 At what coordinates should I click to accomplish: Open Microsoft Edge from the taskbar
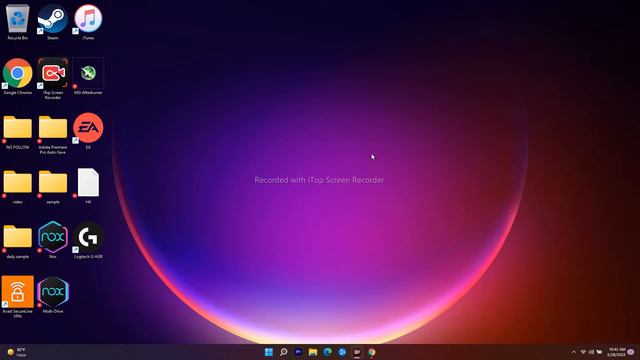point(327,352)
